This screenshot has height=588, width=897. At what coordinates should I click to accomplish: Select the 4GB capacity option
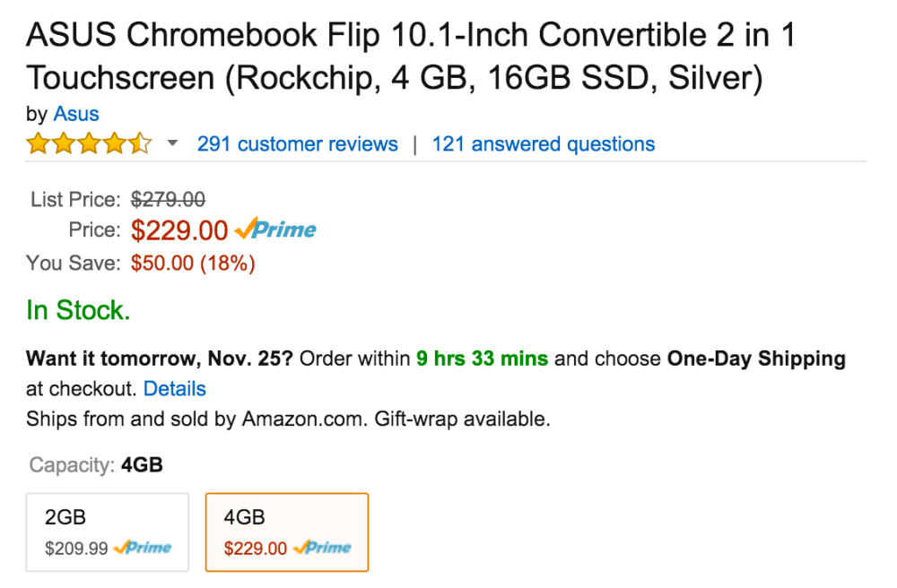point(286,532)
